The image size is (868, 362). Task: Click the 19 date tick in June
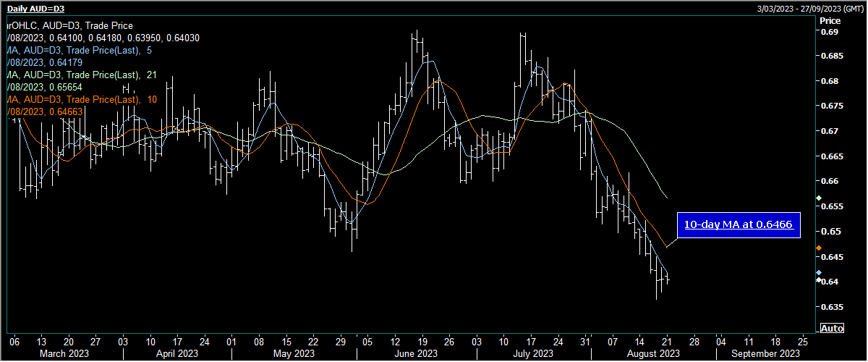pos(422,340)
